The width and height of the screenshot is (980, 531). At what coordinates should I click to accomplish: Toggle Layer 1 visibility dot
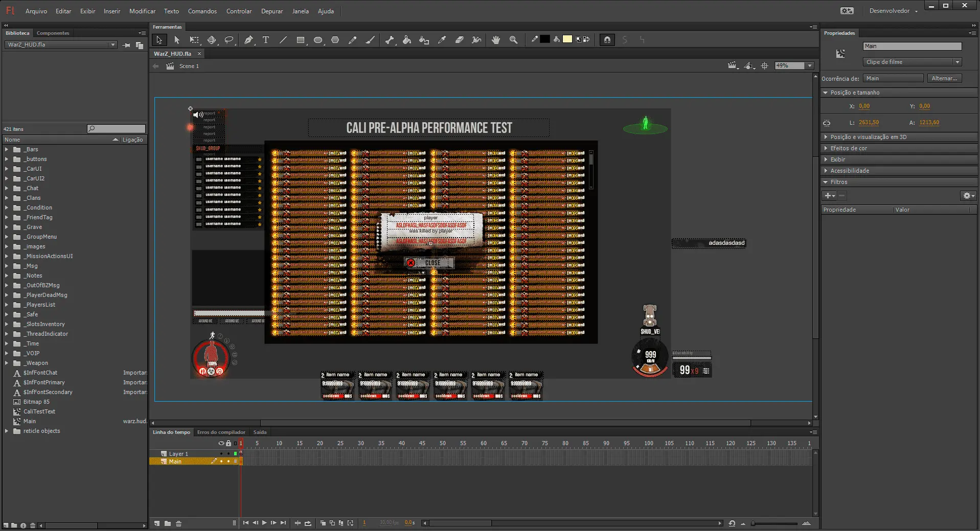[221, 454]
